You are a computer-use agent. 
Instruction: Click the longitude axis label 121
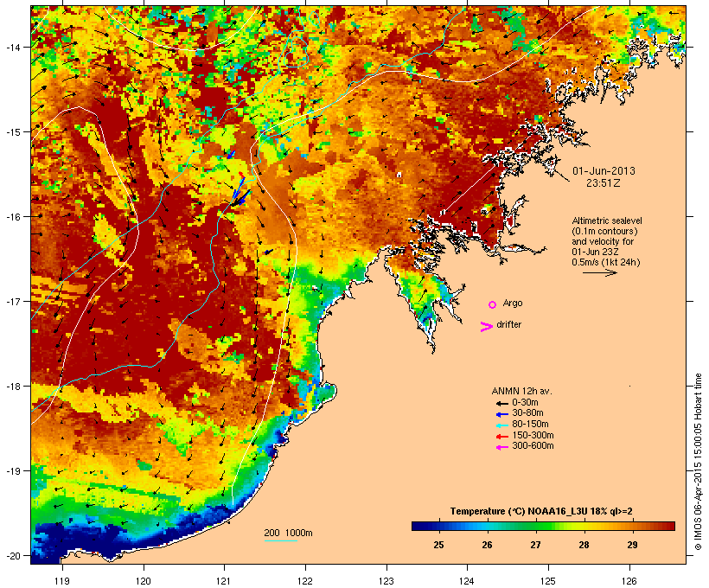pyautogui.click(x=224, y=581)
